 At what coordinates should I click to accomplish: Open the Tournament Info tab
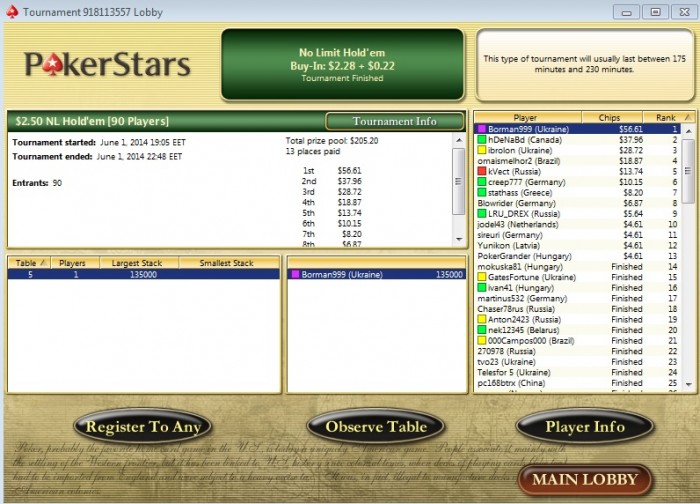(x=395, y=121)
